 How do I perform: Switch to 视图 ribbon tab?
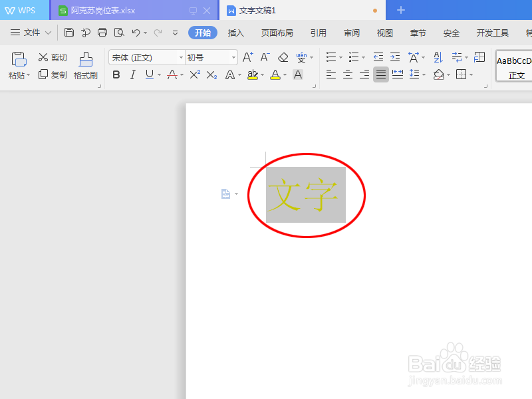coord(385,33)
